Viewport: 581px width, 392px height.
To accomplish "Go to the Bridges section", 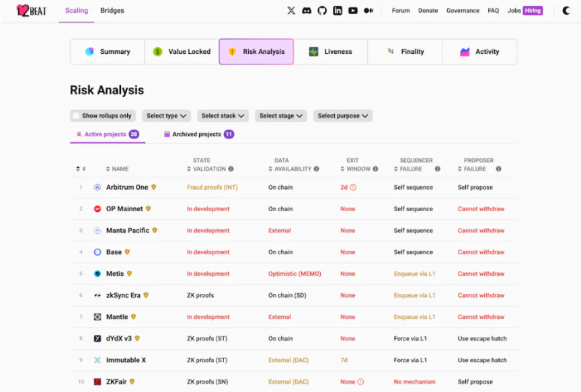I will coord(112,11).
